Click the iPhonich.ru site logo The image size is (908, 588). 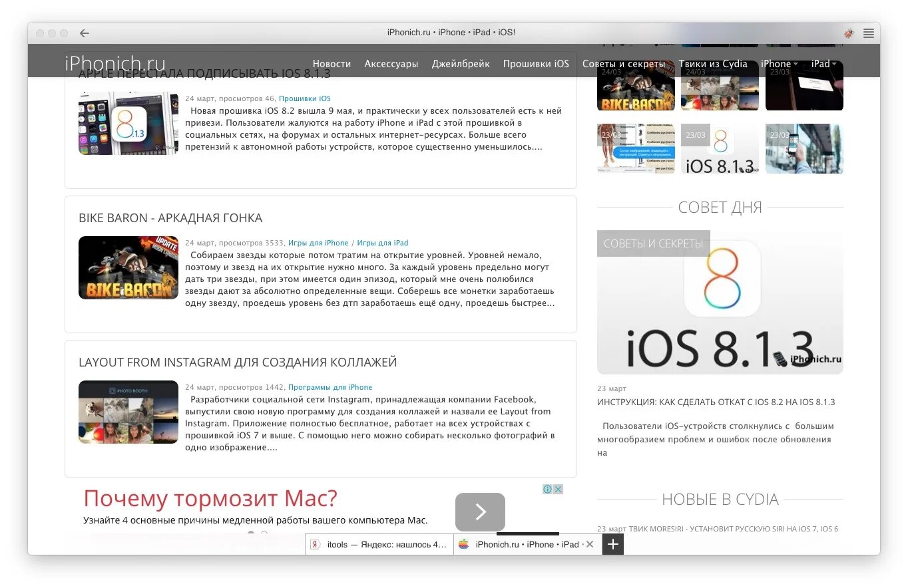(x=115, y=63)
